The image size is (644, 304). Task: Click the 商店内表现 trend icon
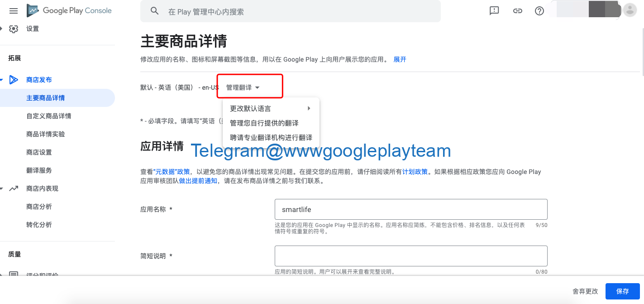[14, 188]
